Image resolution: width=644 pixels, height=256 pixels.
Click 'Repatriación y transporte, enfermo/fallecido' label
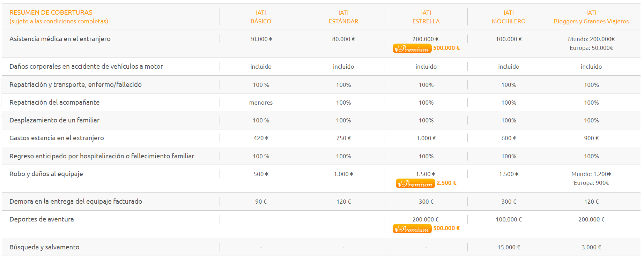click(x=75, y=85)
